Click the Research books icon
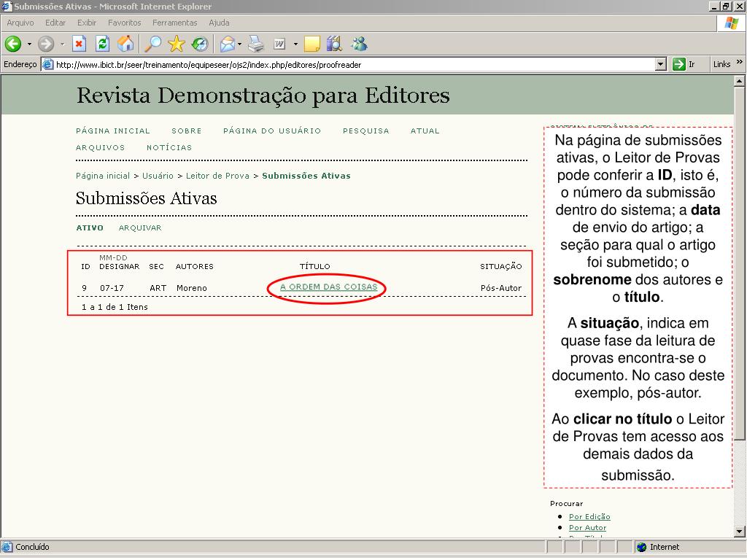 point(334,44)
